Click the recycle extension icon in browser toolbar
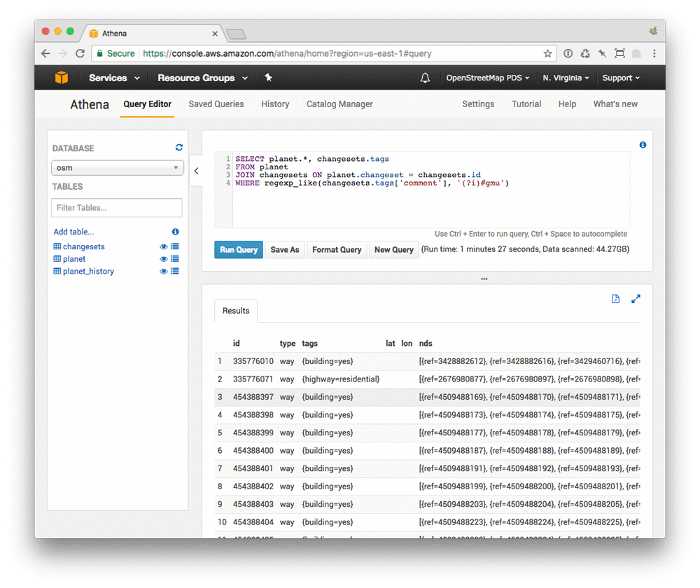The height and width of the screenshot is (588, 700). coord(584,54)
